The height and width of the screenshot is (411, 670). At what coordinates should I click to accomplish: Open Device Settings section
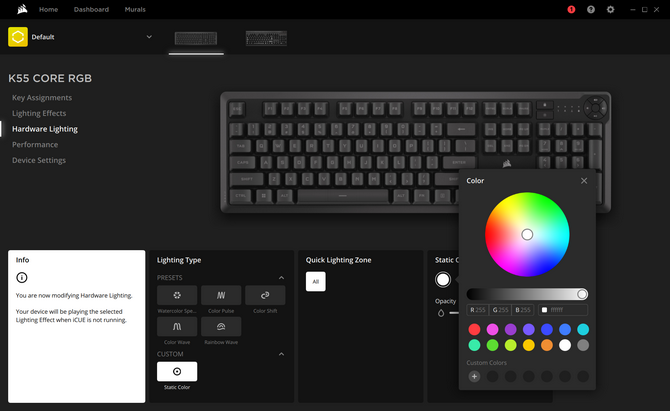[39, 160]
